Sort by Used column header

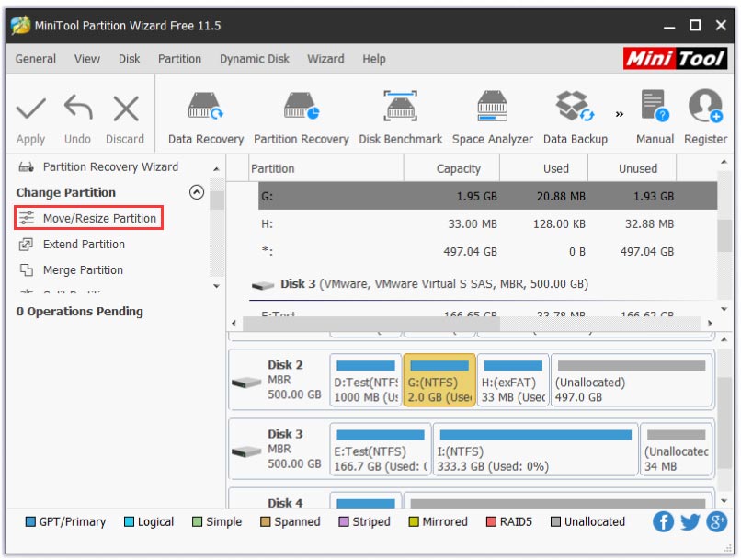point(544,168)
